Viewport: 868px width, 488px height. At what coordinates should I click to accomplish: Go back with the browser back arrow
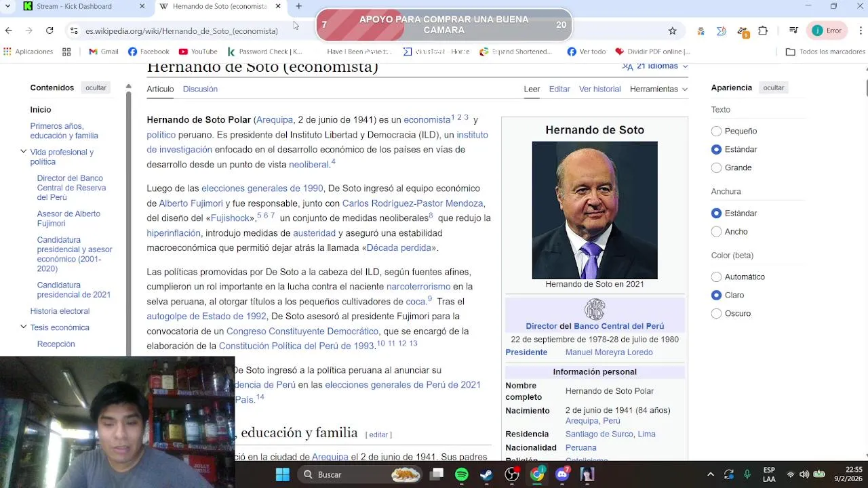[8, 30]
